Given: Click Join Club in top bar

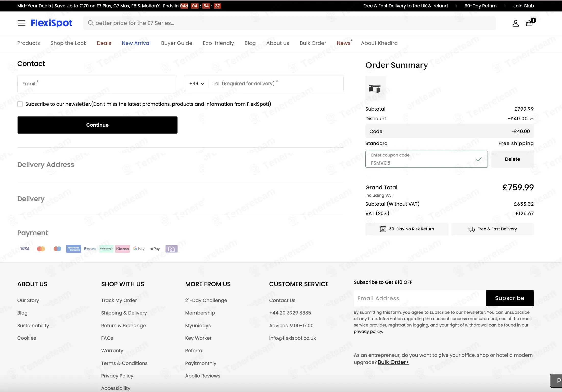Looking at the screenshot, I should 523,6.
